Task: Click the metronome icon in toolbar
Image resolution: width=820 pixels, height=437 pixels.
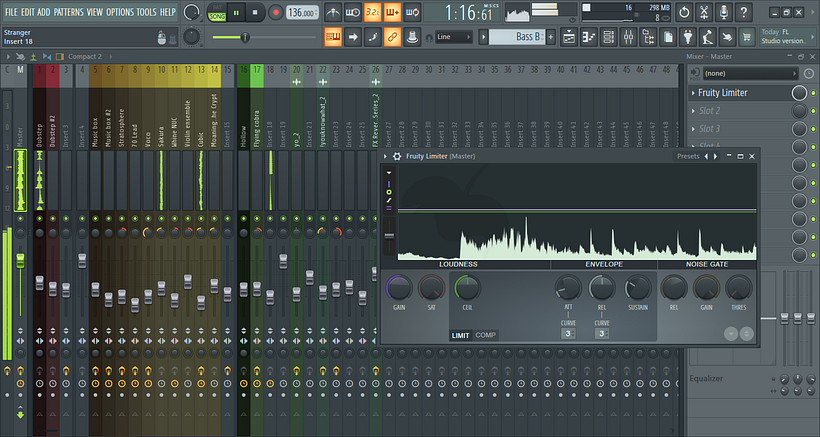Action: pos(332,13)
